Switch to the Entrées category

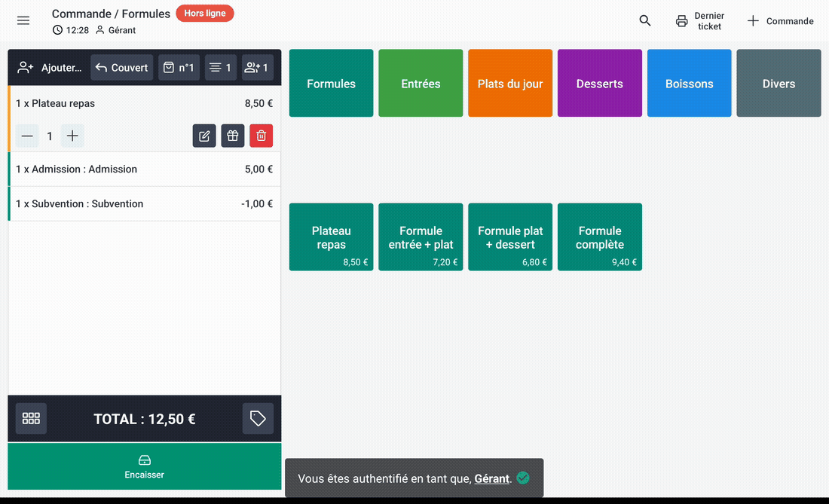pyautogui.click(x=421, y=83)
